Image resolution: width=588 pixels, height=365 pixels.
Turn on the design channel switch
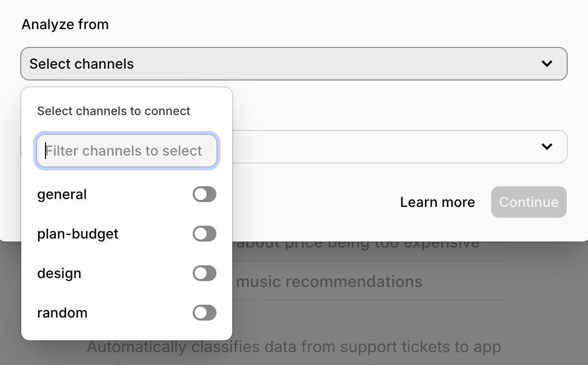point(205,273)
